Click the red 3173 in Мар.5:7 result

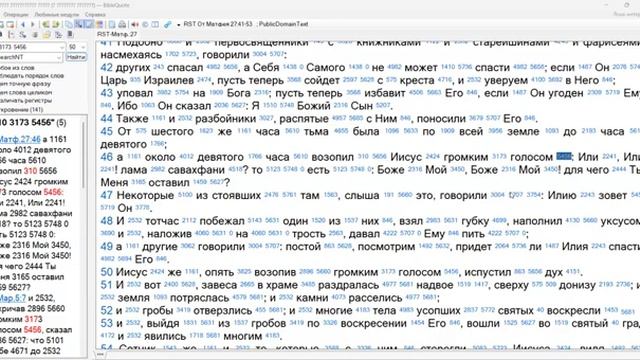tap(33, 319)
